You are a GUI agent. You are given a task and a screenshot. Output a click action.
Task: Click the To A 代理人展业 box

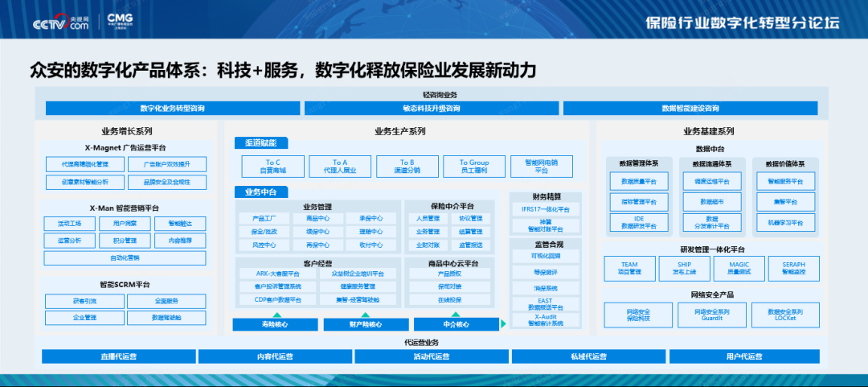(x=340, y=167)
